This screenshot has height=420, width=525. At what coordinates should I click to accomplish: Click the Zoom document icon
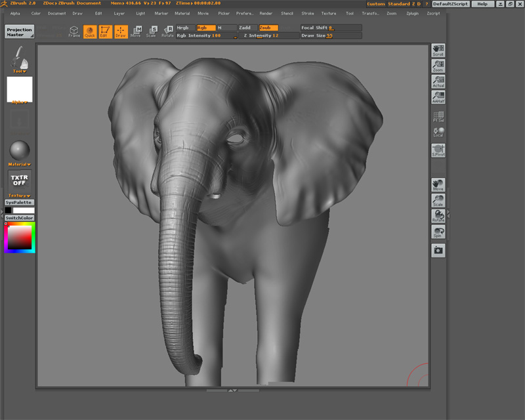438,66
